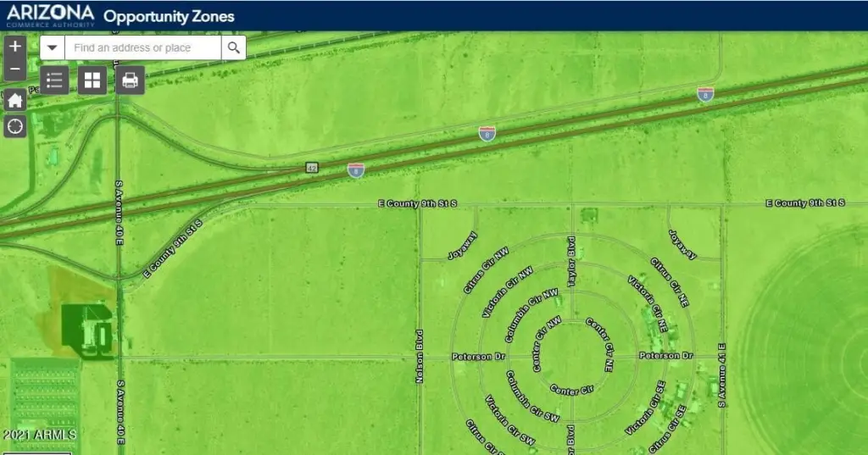Click the Opportunity Zones title
The width and height of the screenshot is (868, 455).
(x=169, y=17)
